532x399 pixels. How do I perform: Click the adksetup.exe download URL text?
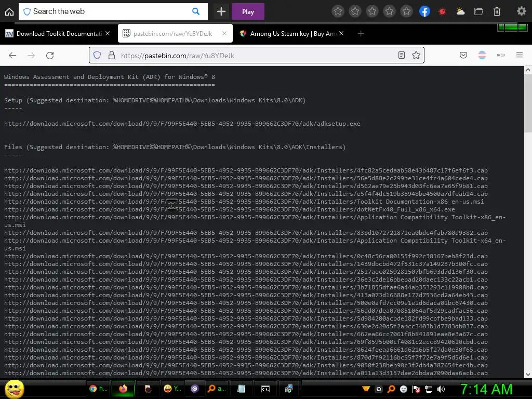point(182,124)
